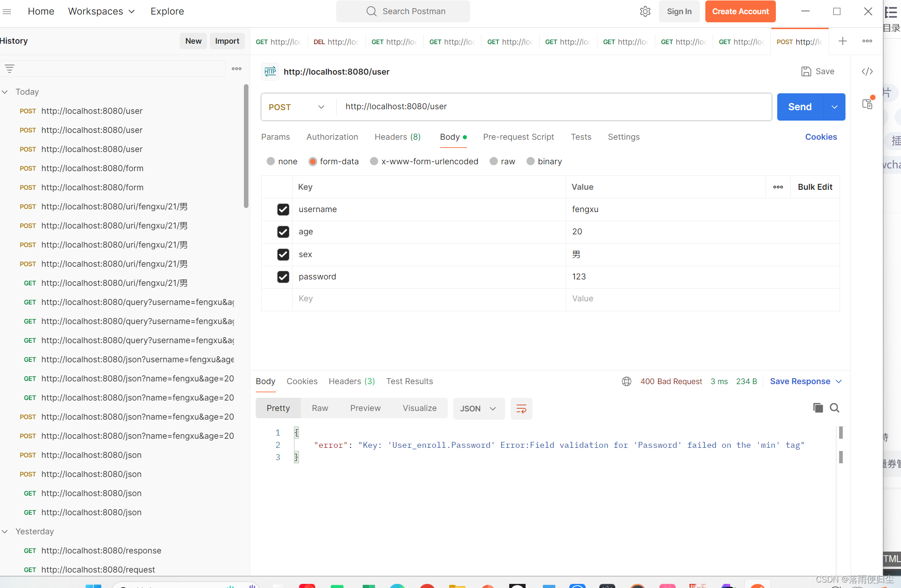Copy the response body icon
This screenshot has height=588, width=901.
click(818, 408)
